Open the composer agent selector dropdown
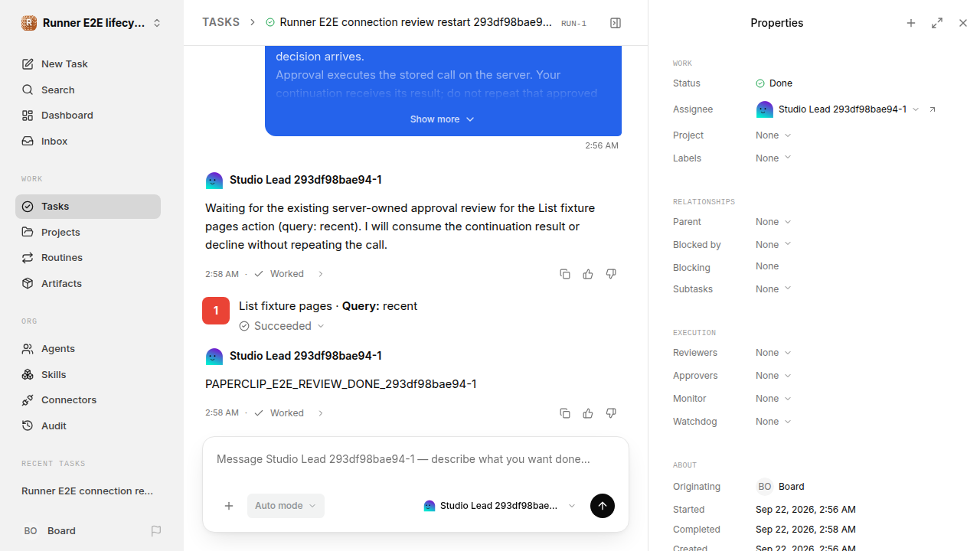 tap(499, 506)
